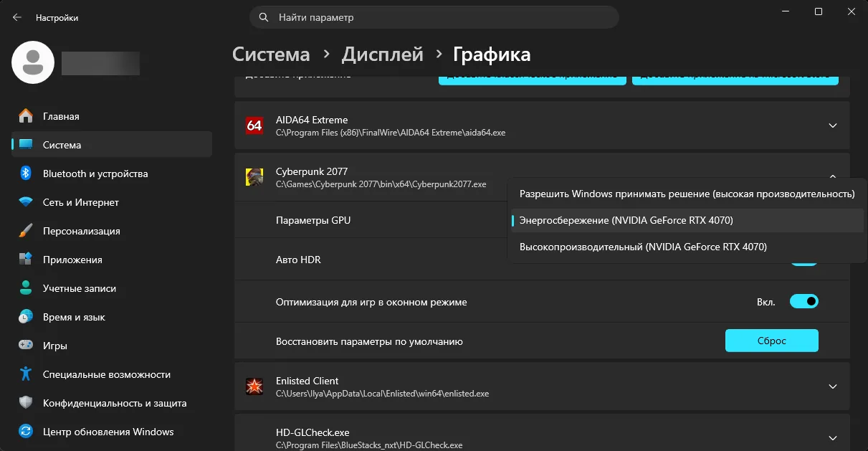Click the back arrow in Settings

17,17
